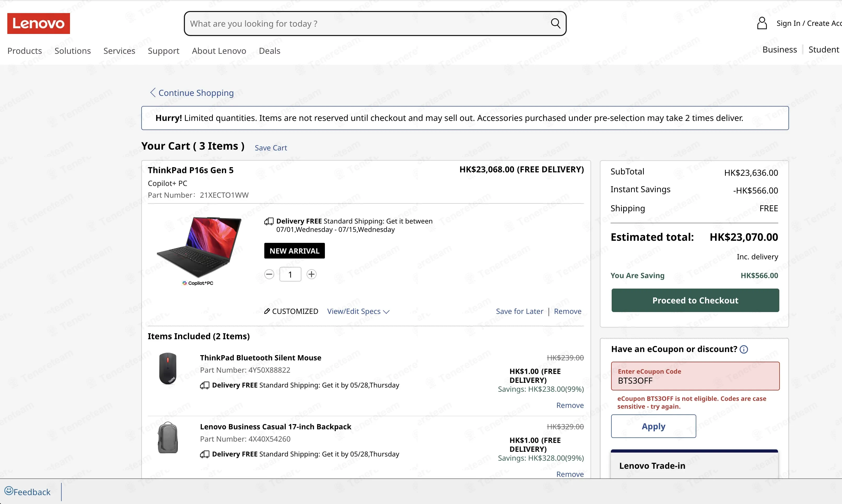
Task: Click the ThinkPad P16s Gen 5 title
Action: tap(191, 170)
